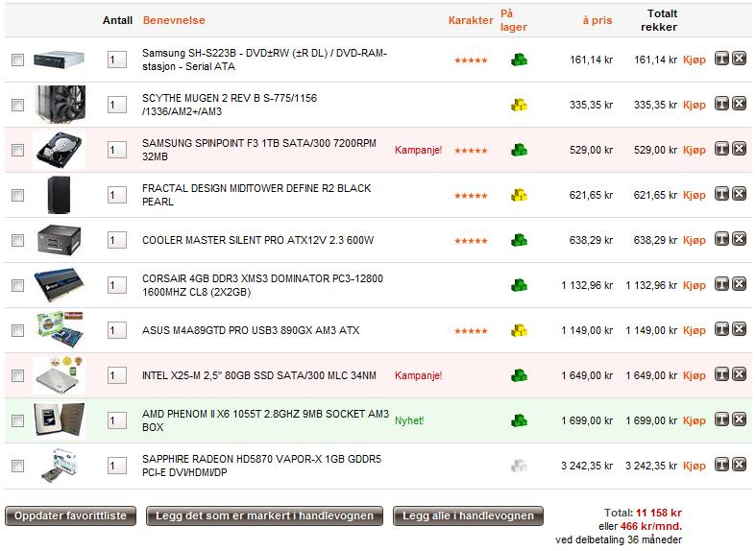Screen dimensions: 756x551
Task: Open Corsair RAM product thumbnail
Action: (x=59, y=285)
